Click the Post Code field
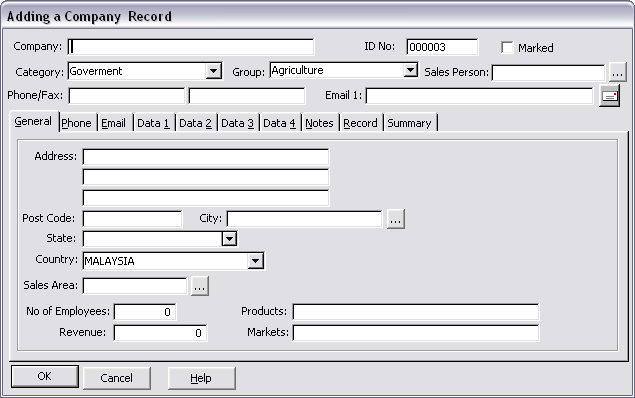Image resolution: width=635 pixels, height=398 pixels. click(132, 219)
